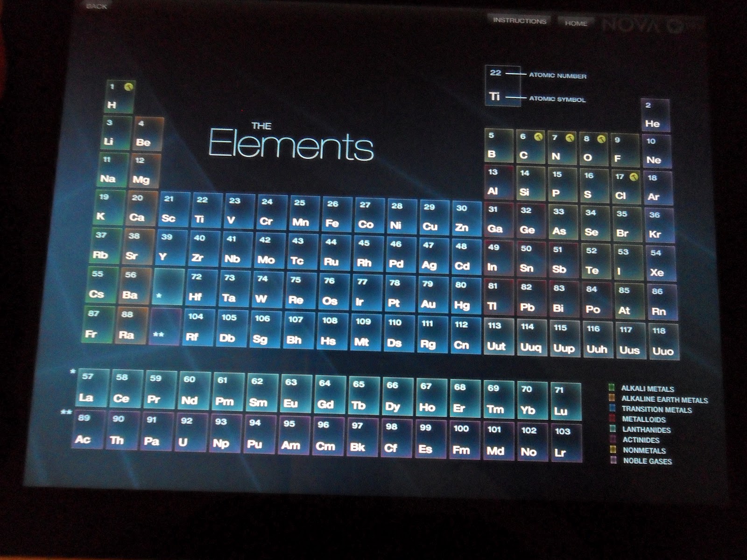The width and height of the screenshot is (747, 560).
Task: Click the Ti sample tile in key
Action: point(502,86)
